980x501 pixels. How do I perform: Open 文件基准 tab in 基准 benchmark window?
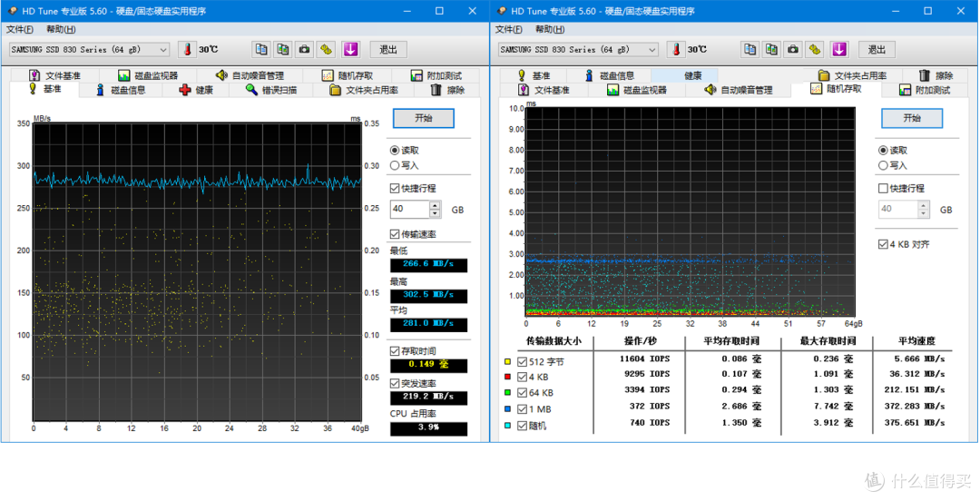(x=54, y=75)
